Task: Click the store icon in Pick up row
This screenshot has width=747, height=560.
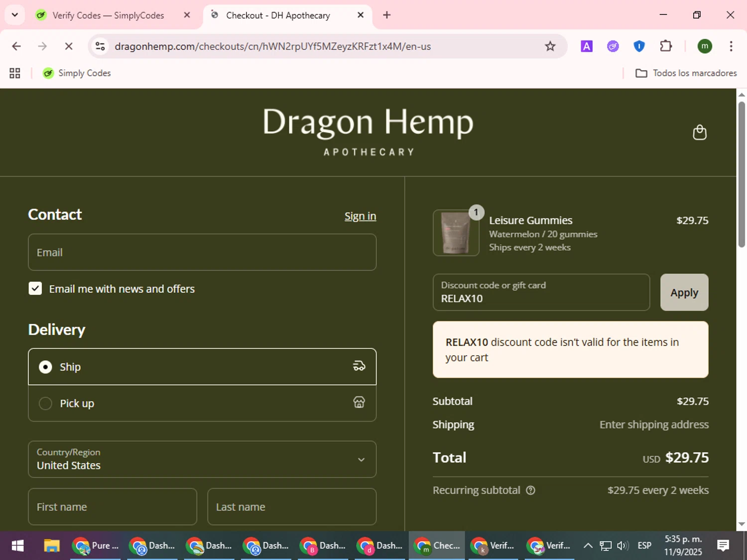Action: (x=359, y=403)
